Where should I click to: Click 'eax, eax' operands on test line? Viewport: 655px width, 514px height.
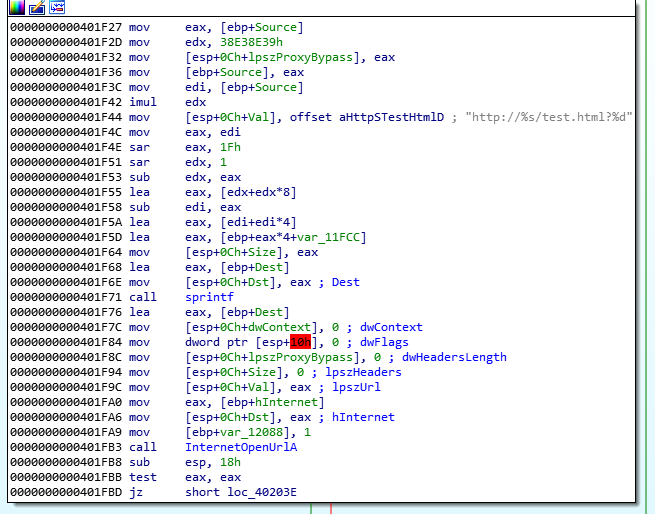tap(213, 477)
